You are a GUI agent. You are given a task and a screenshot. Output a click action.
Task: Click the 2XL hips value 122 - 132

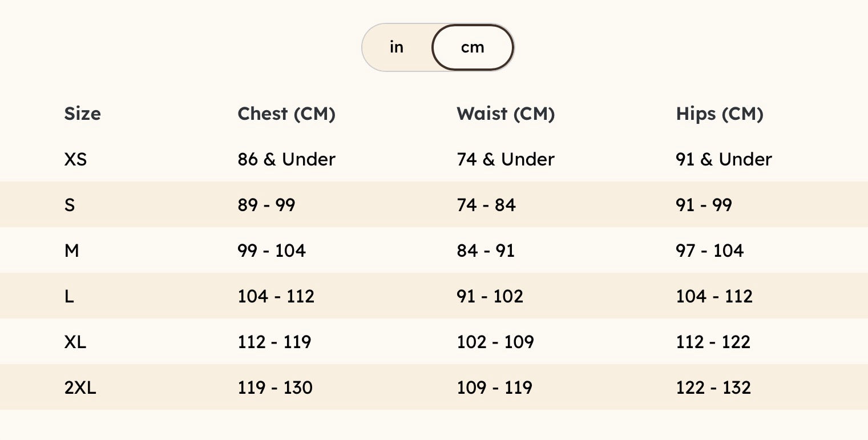pyautogui.click(x=713, y=387)
